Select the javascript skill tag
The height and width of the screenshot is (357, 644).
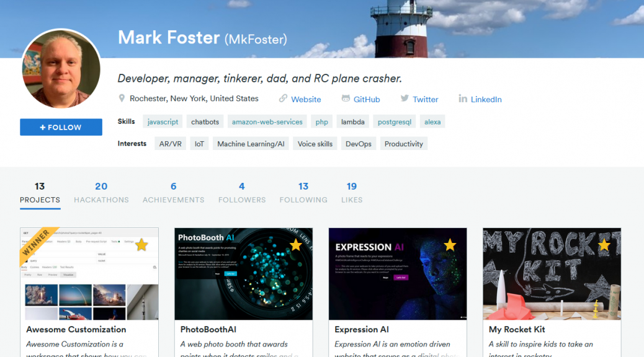pos(163,121)
